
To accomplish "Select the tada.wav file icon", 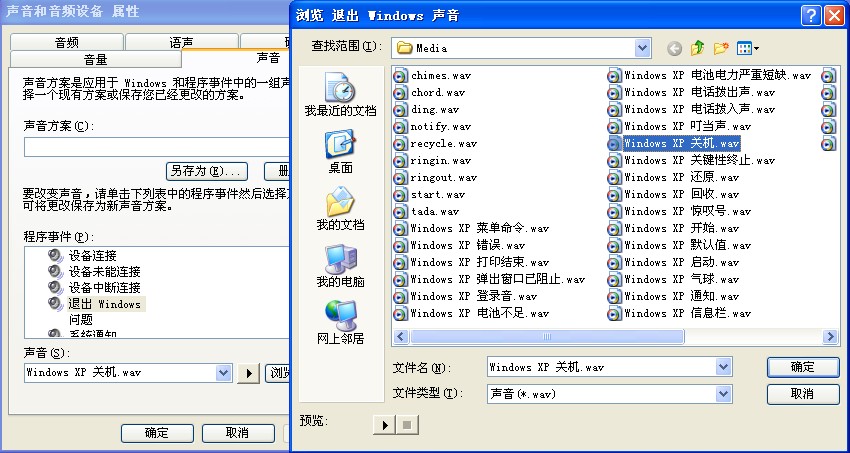I will coord(400,212).
